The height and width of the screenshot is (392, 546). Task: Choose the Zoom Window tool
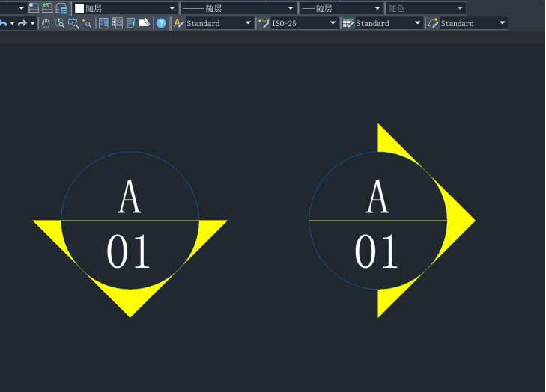click(73, 23)
